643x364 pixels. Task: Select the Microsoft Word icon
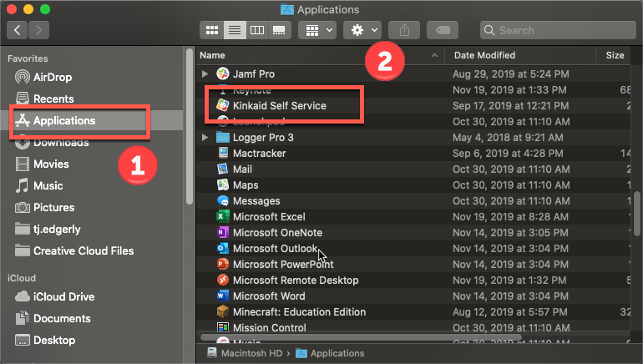pos(223,296)
